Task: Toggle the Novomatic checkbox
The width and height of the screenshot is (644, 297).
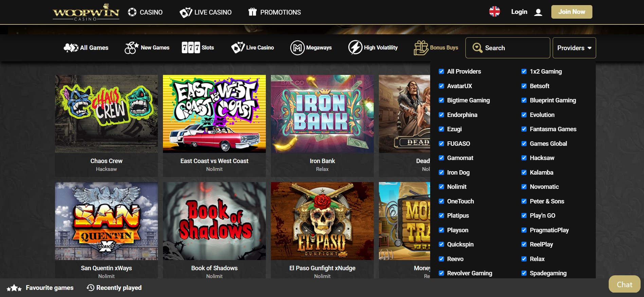Action: [524, 187]
